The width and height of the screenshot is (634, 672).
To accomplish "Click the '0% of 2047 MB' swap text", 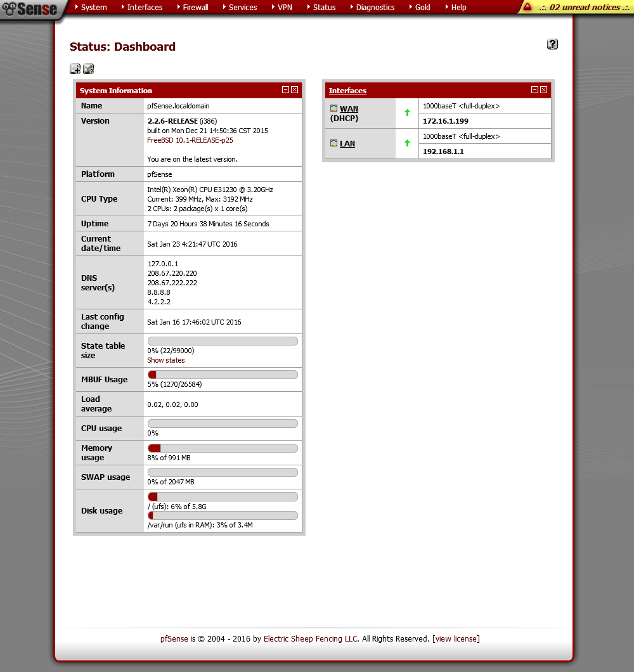I will click(171, 482).
